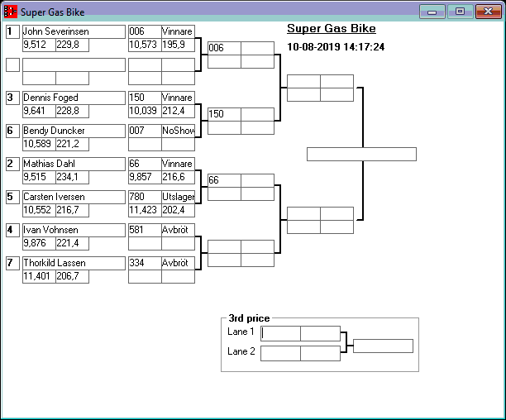Select the Thorkild Lassen name field
This screenshot has width=506, height=420.
[x=73, y=263]
